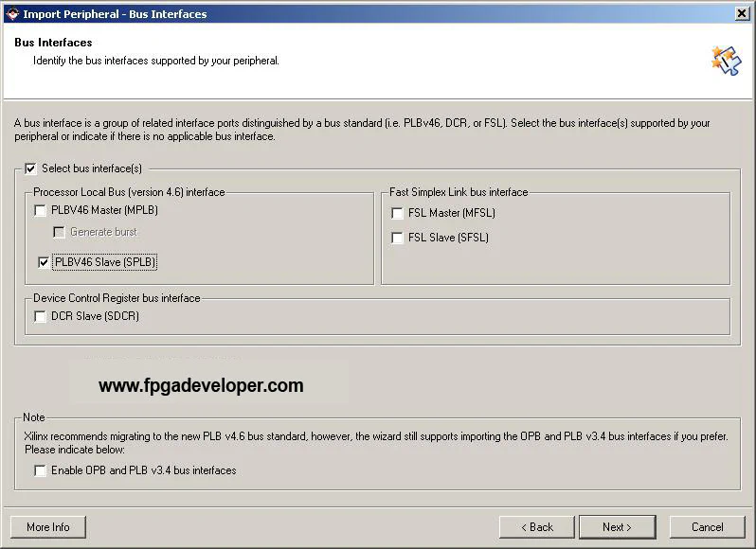The width and height of the screenshot is (756, 549).
Task: Click the wizard wand icon in header
Action: 725,60
